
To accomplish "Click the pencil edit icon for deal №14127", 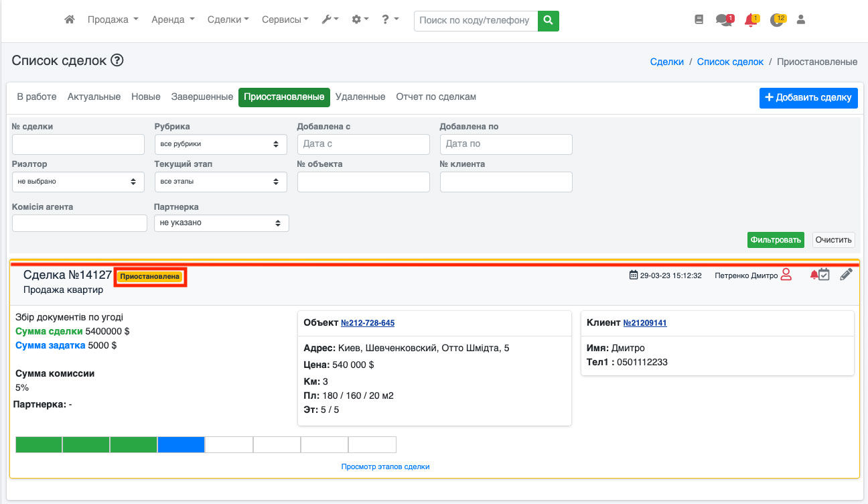I will (846, 274).
